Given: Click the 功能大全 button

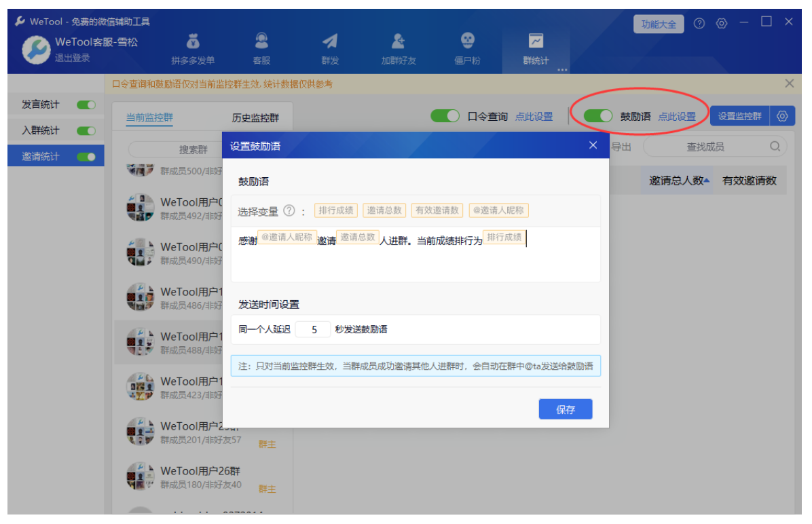Looking at the screenshot, I should tap(658, 24).
